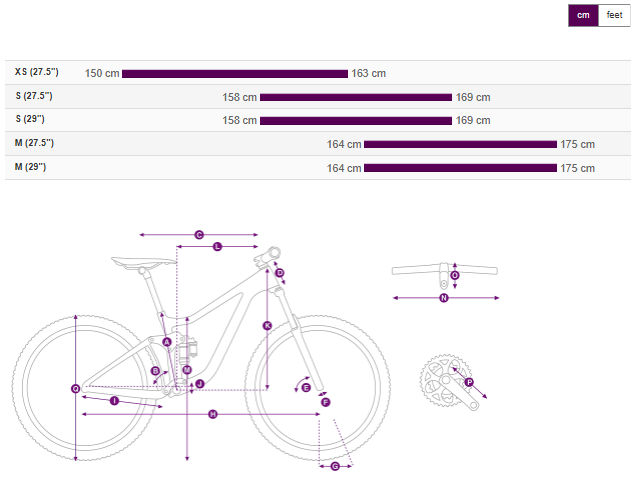The width and height of the screenshot is (637, 479).
Task: Switch units to feet
Action: (x=614, y=15)
